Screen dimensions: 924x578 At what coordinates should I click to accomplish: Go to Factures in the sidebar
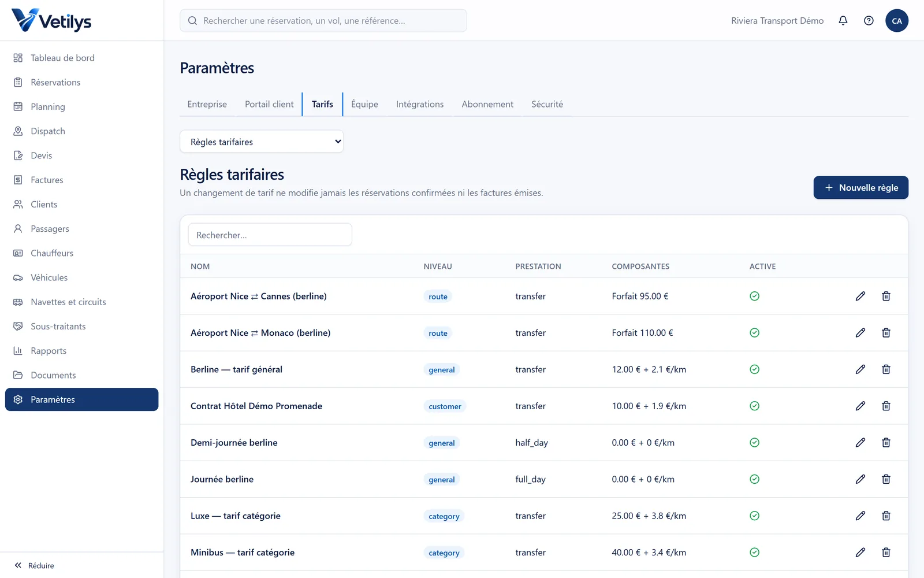pyautogui.click(x=82, y=180)
